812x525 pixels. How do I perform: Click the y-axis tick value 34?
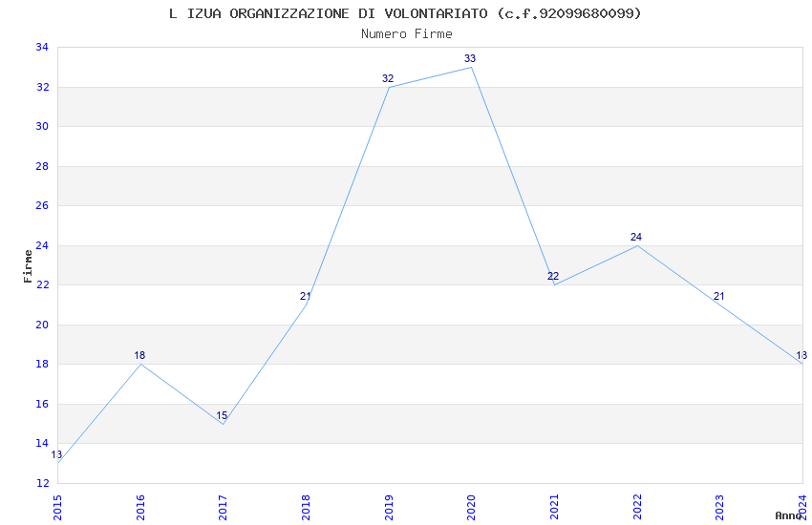42,47
